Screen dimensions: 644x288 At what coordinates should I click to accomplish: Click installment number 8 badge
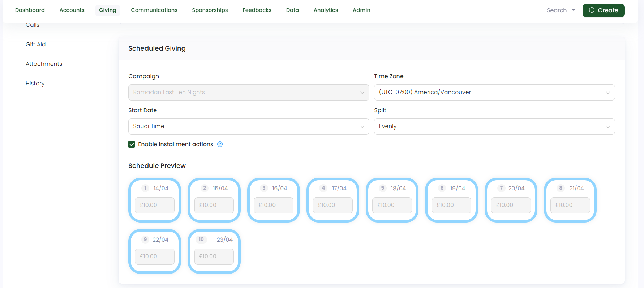click(x=561, y=188)
